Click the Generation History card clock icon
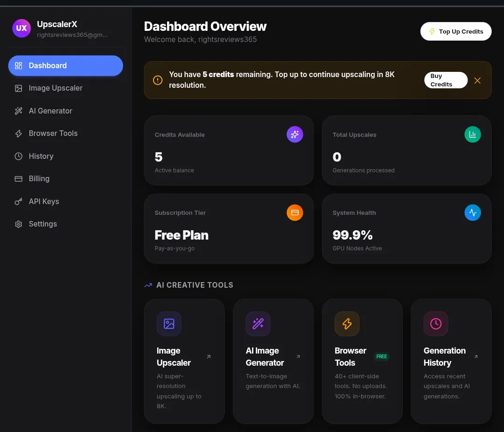Image resolution: width=504 pixels, height=432 pixels. [x=436, y=324]
